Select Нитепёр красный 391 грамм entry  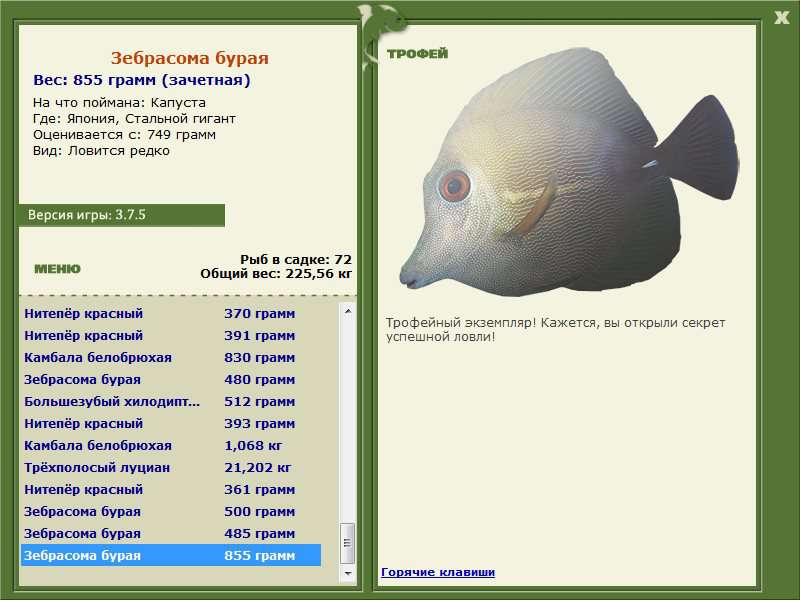click(160, 336)
